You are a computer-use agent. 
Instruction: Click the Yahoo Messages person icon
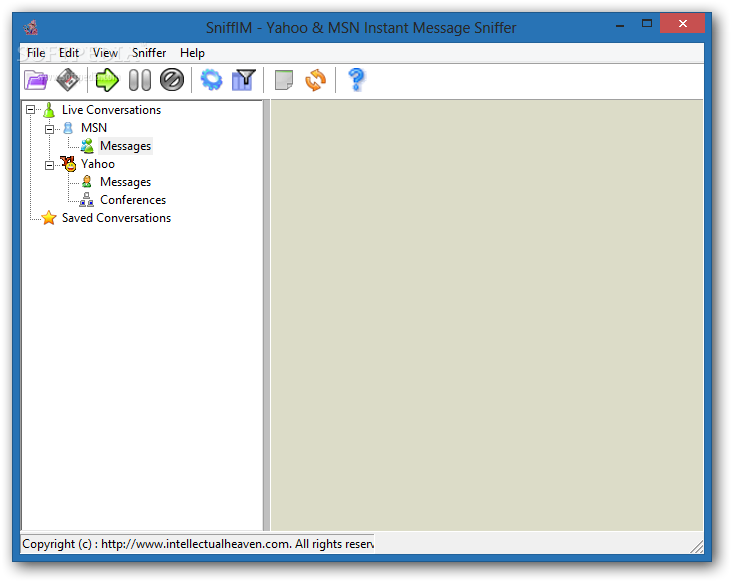(x=87, y=182)
